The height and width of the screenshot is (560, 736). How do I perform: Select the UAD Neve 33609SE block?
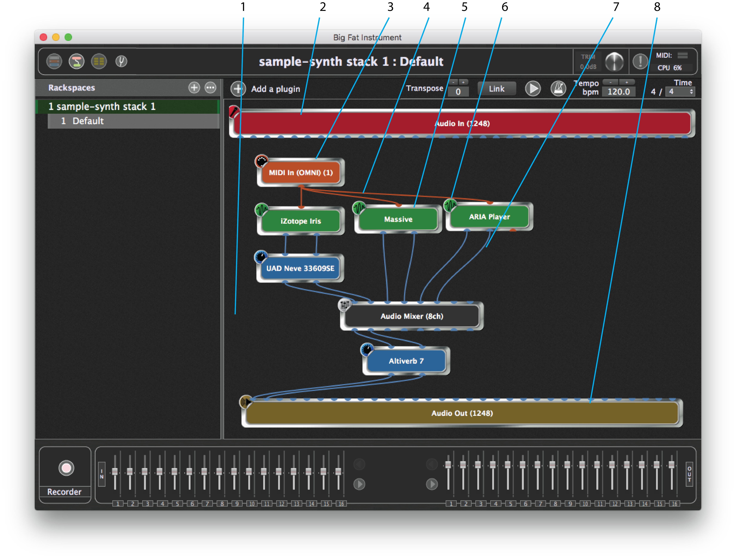300,268
